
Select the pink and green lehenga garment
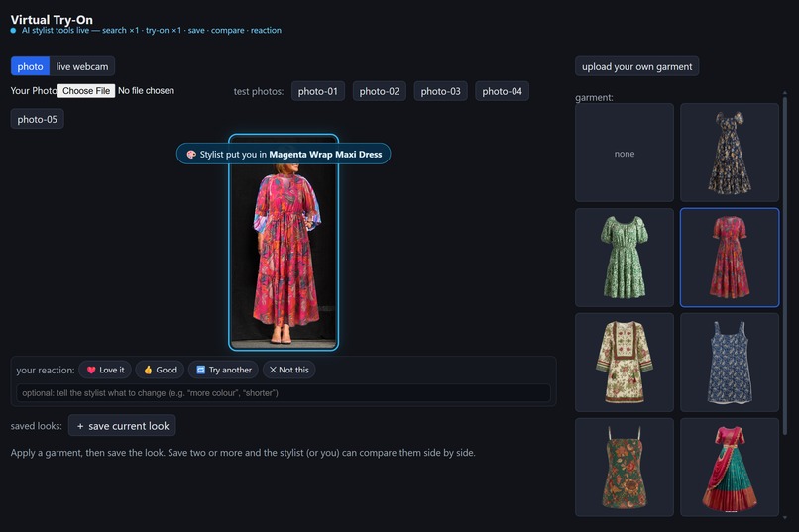[730, 468]
